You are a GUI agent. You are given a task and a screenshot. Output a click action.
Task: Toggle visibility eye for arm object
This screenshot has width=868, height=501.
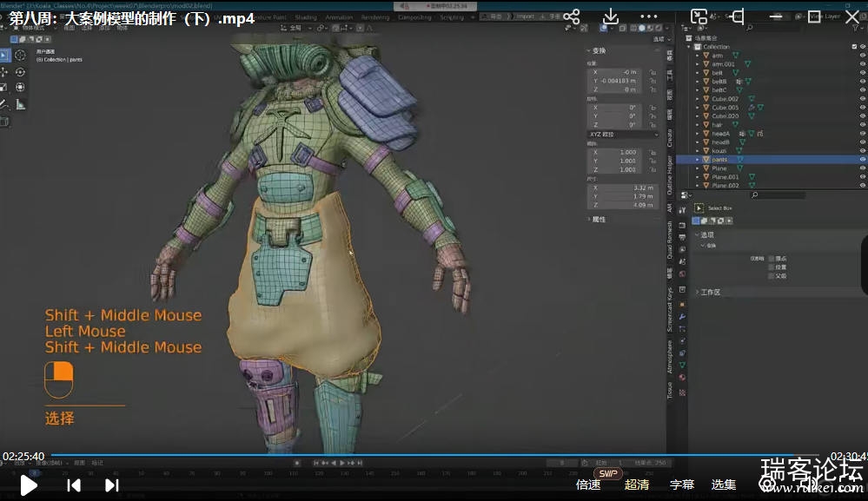click(863, 56)
